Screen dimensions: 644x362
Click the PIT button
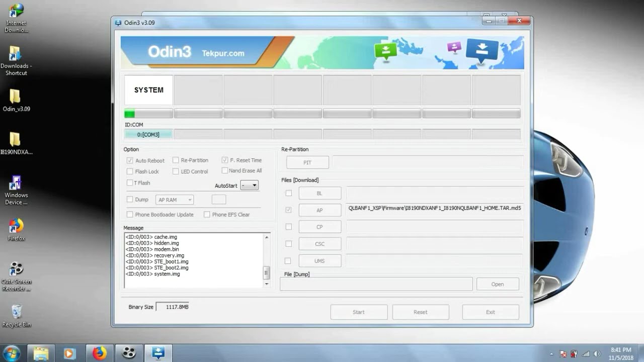[307, 162]
